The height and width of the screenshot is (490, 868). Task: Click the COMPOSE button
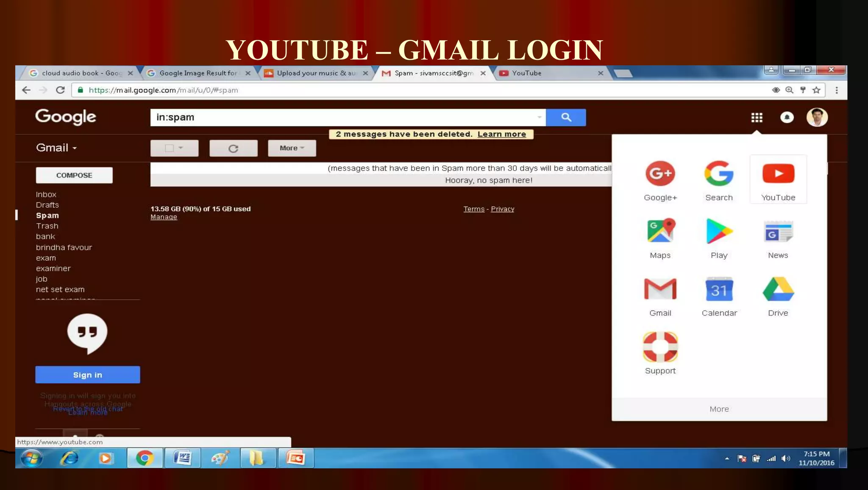(x=74, y=175)
